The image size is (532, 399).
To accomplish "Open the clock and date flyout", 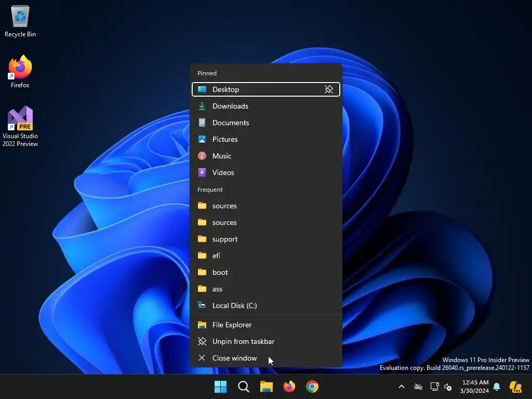I will pos(474,387).
